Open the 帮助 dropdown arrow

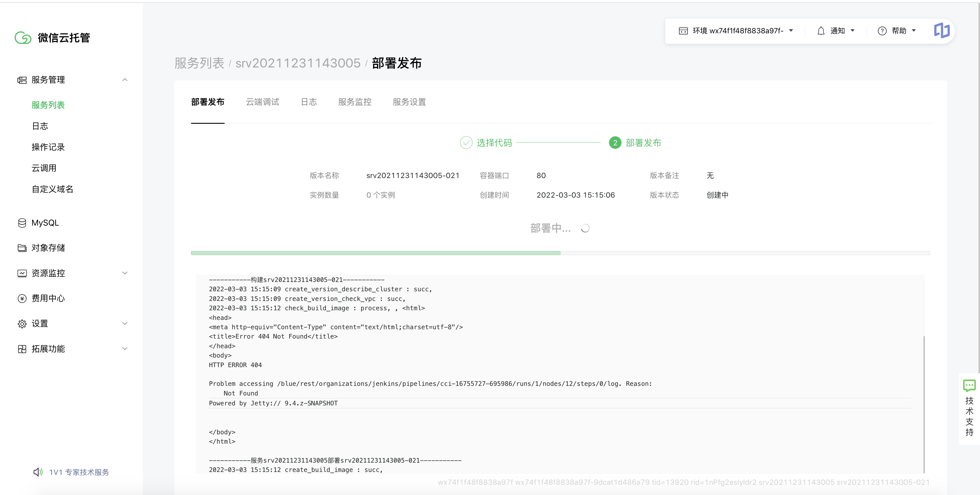click(914, 30)
